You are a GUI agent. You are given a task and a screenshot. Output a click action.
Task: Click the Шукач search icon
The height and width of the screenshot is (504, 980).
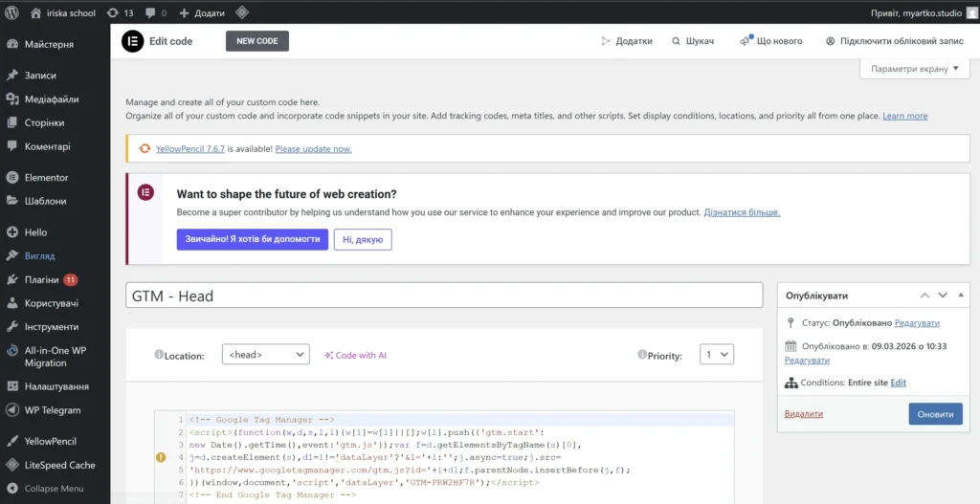coord(677,41)
